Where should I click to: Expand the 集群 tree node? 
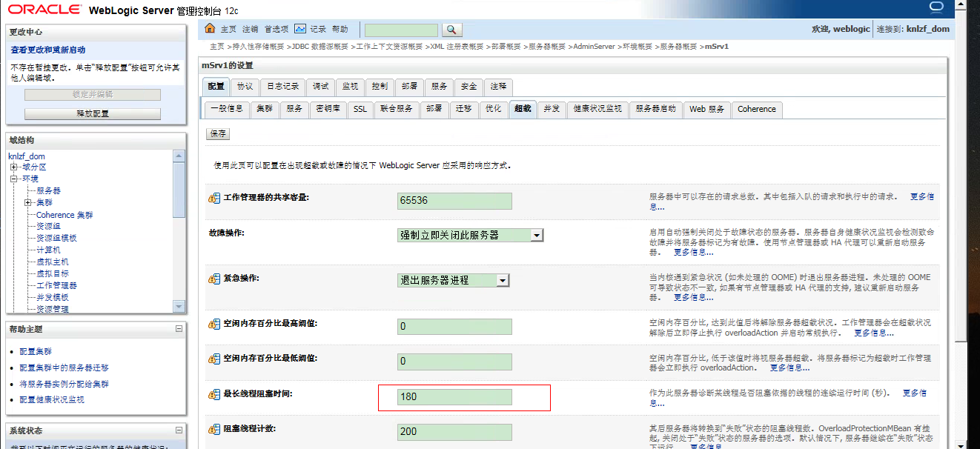click(28, 202)
